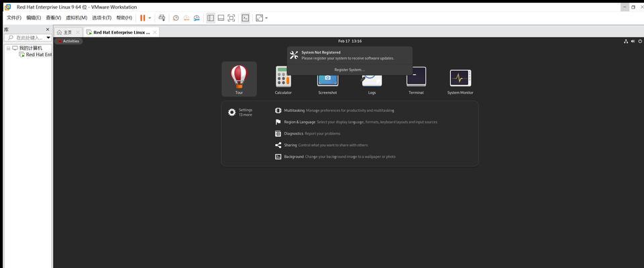Screen dimensions: 644x268
Task: Take a VM snapshot clock icon
Action: 176,18
